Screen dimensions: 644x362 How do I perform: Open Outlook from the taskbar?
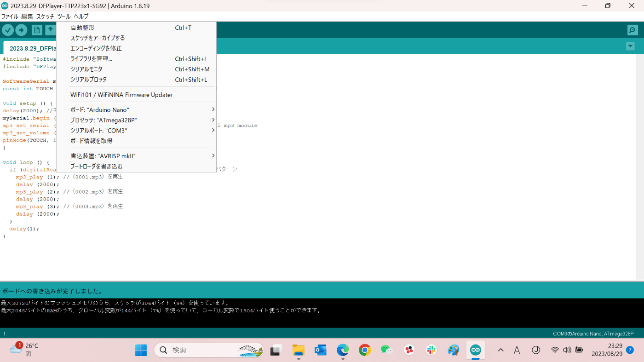(321, 350)
